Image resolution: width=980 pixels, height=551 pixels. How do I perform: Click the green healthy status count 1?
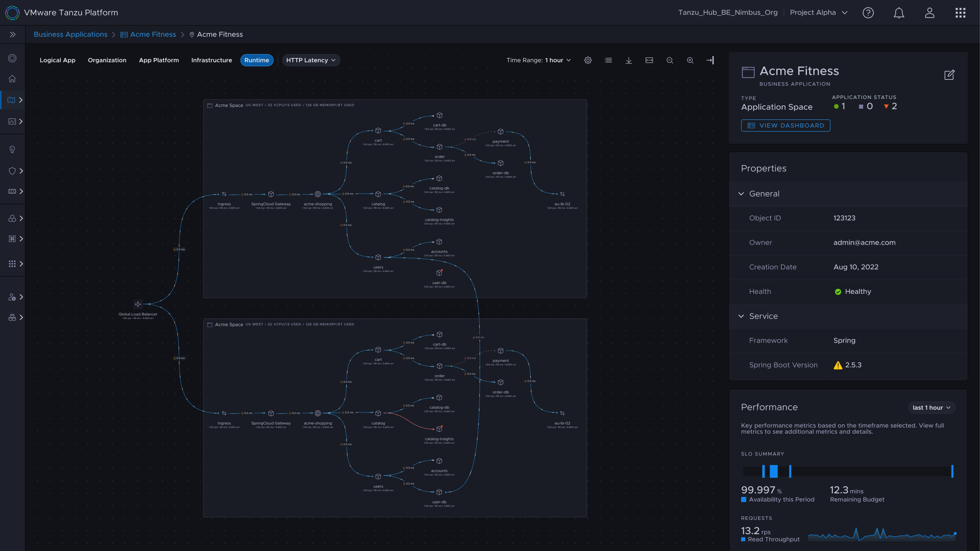(x=839, y=107)
